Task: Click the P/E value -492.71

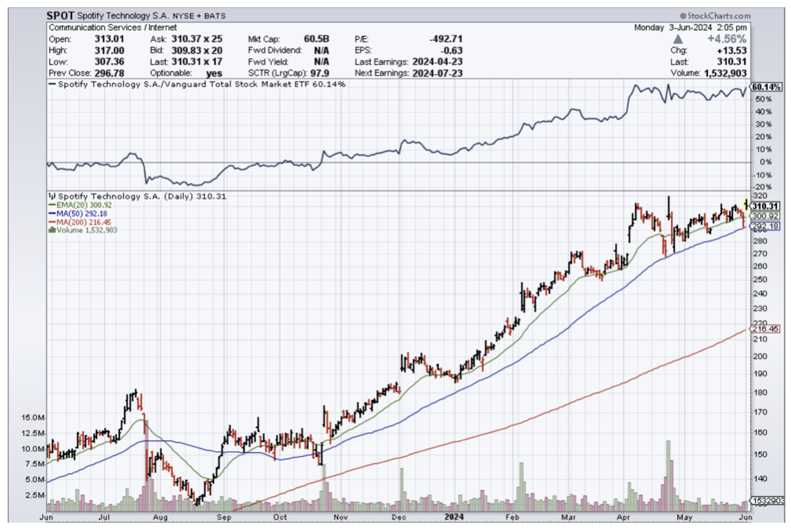Action: click(x=446, y=39)
